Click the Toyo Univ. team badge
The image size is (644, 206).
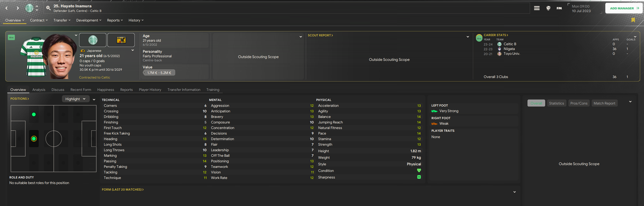(x=499, y=53)
